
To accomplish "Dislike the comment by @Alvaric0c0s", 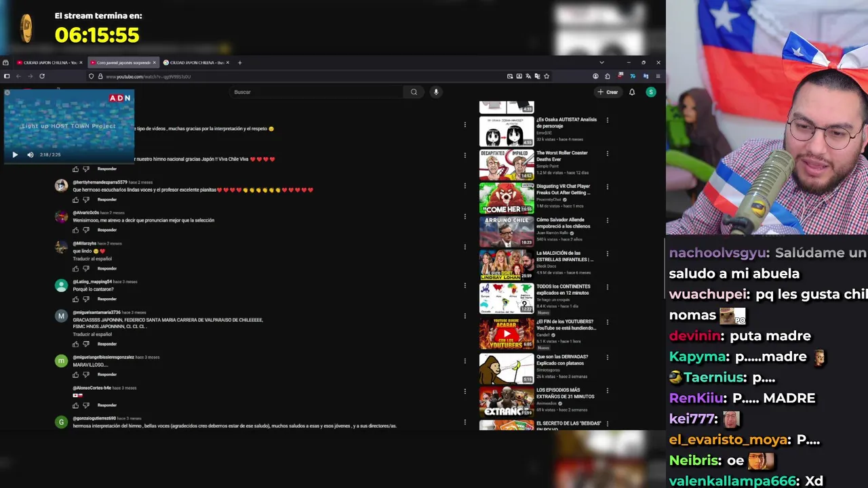I will 86,230.
